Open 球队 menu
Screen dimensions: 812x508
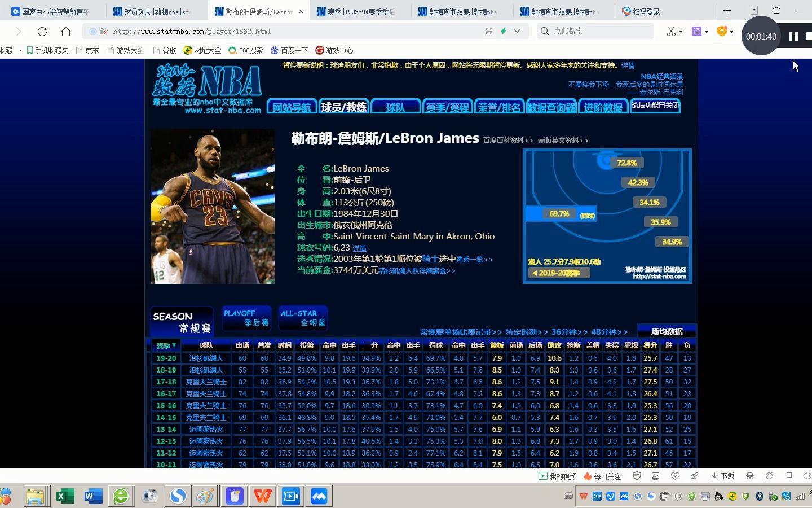click(x=395, y=107)
